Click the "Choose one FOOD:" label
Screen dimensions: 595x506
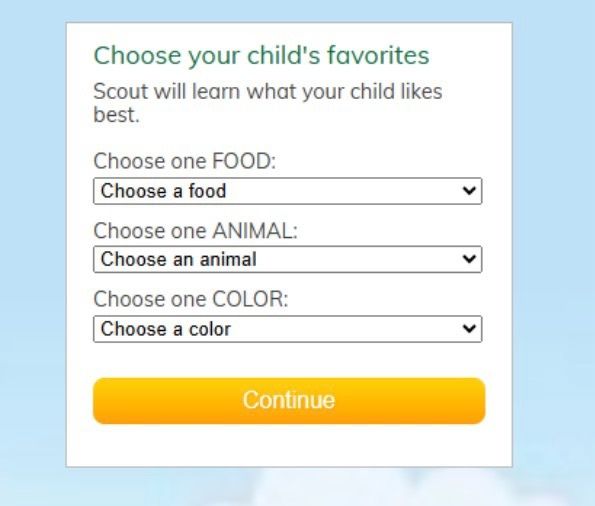184,161
